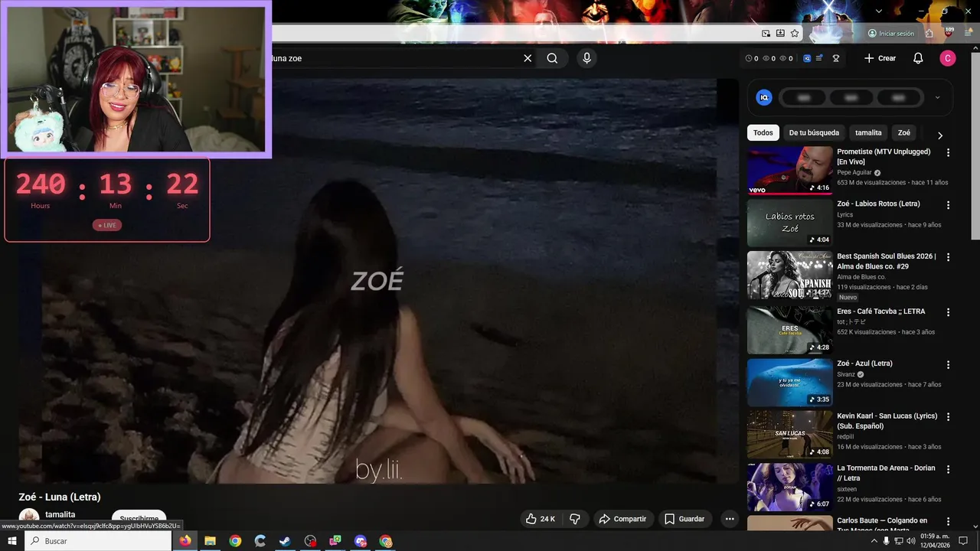Click the Compartir share button
This screenshot has width=980, height=551.
pos(622,519)
